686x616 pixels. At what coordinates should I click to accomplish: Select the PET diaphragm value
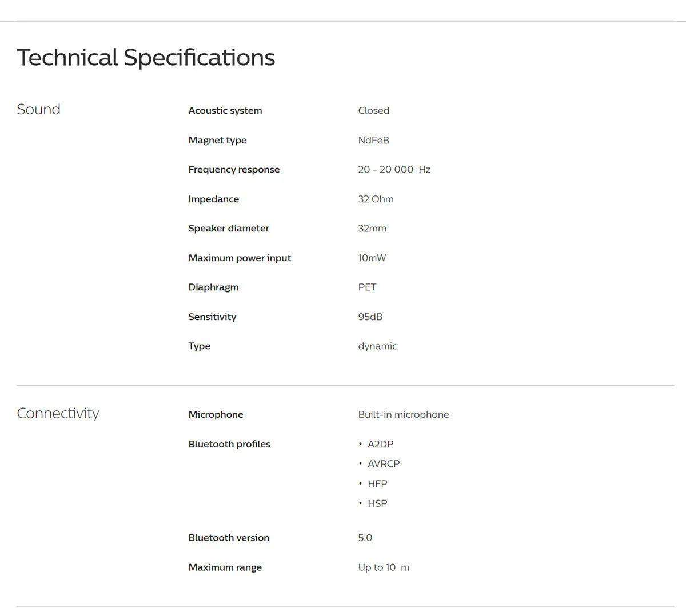[x=368, y=287]
